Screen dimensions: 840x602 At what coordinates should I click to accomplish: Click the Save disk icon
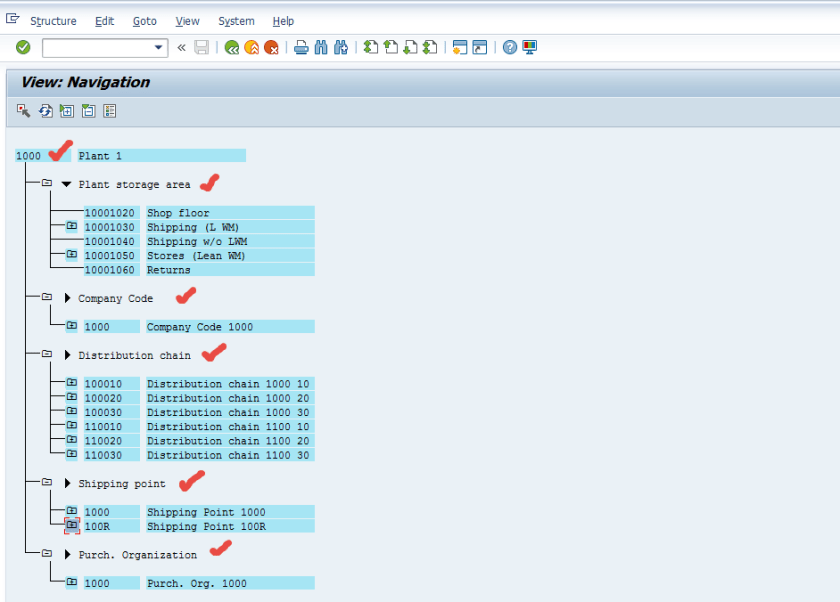tap(201, 48)
